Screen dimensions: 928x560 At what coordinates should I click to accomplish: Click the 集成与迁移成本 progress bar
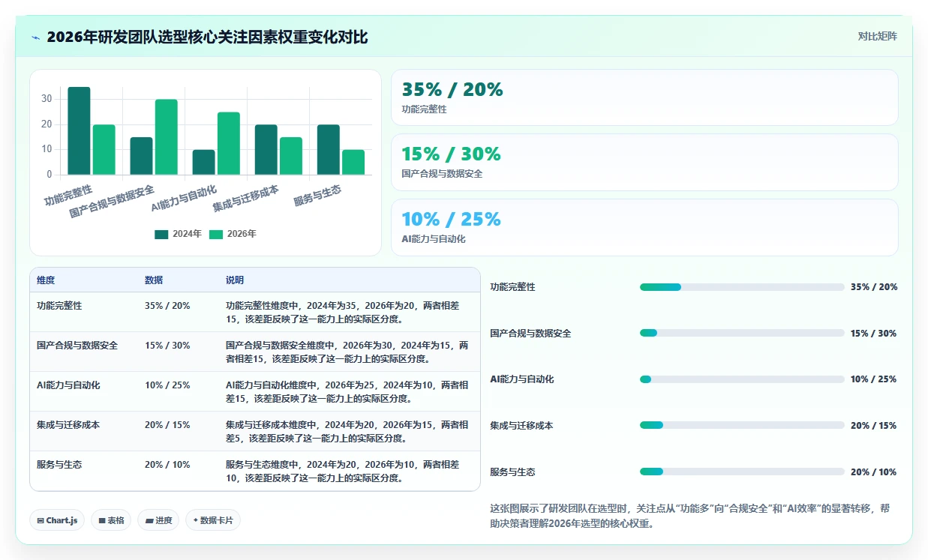(742, 425)
